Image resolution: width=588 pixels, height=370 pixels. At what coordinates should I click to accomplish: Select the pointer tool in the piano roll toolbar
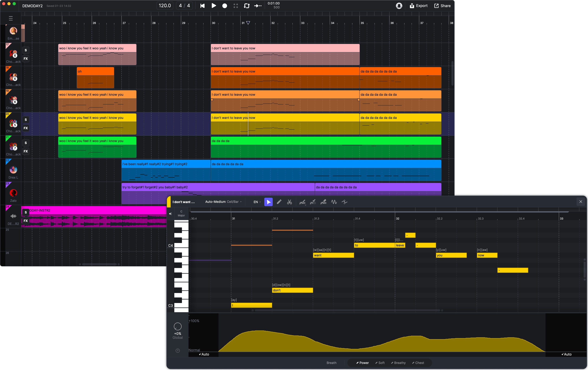pyautogui.click(x=268, y=202)
